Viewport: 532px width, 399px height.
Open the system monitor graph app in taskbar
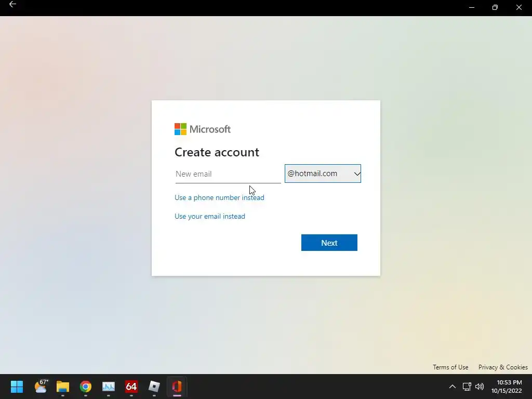pos(109,387)
